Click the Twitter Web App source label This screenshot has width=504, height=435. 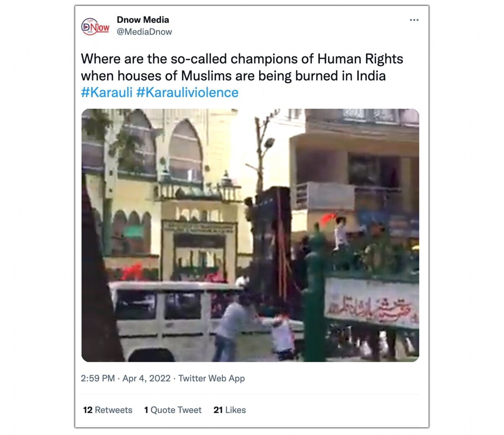(212, 378)
